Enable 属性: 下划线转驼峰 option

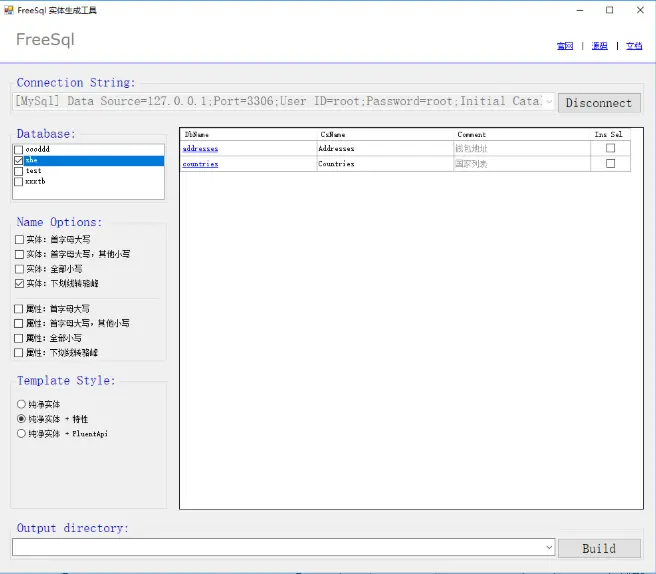pos(18,353)
